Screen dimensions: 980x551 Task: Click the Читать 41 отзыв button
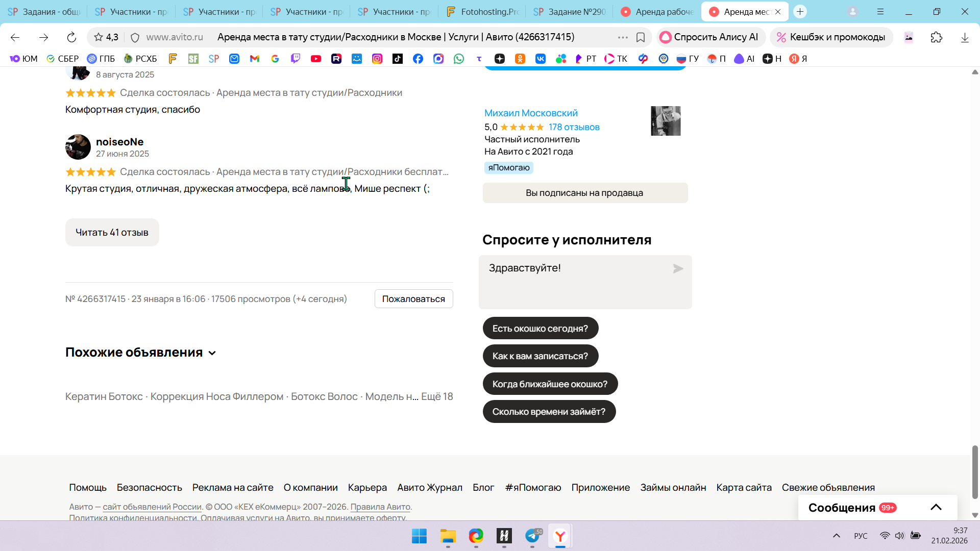(112, 233)
